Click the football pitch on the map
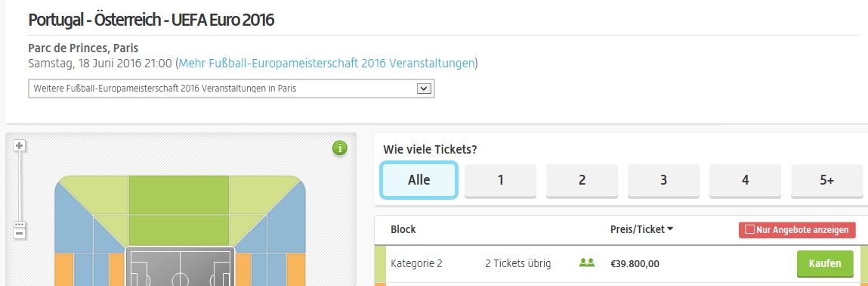Image resolution: width=868 pixels, height=286 pixels. tap(181, 267)
